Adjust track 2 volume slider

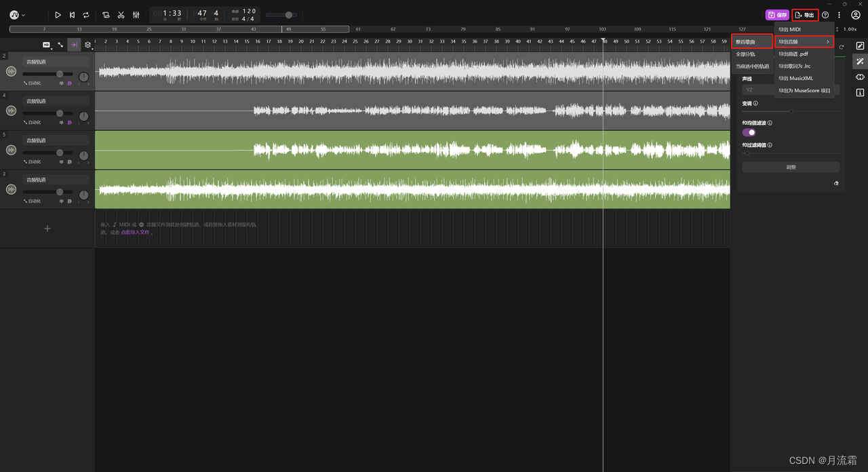coord(47,74)
